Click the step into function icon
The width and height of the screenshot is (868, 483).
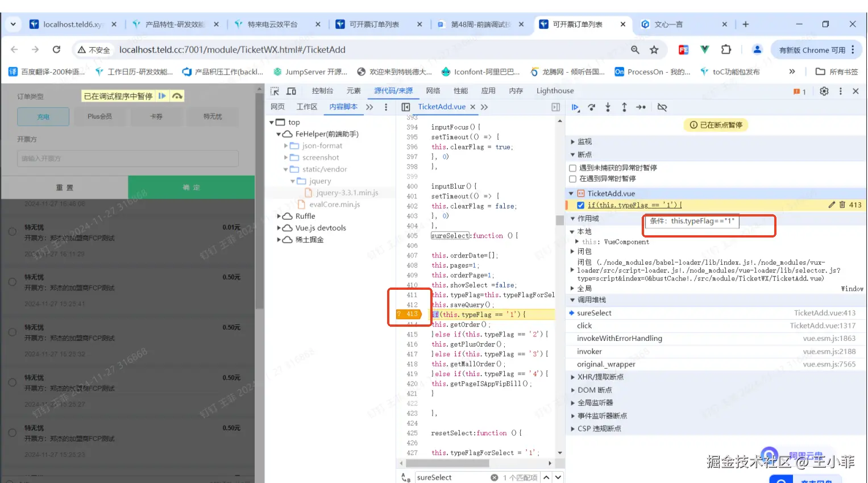tap(608, 107)
